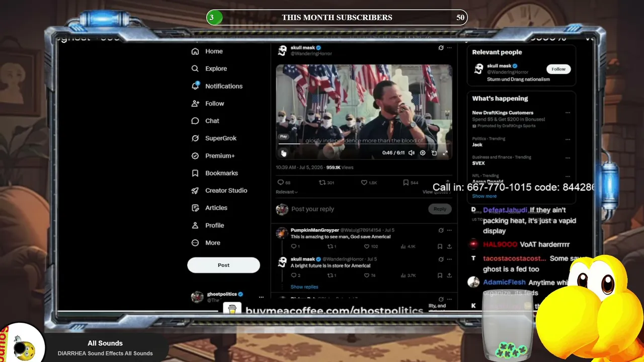Screen dimensions: 644x362
Task: Click PumpkinManGroyper's avatar
Action: pyautogui.click(x=282, y=233)
